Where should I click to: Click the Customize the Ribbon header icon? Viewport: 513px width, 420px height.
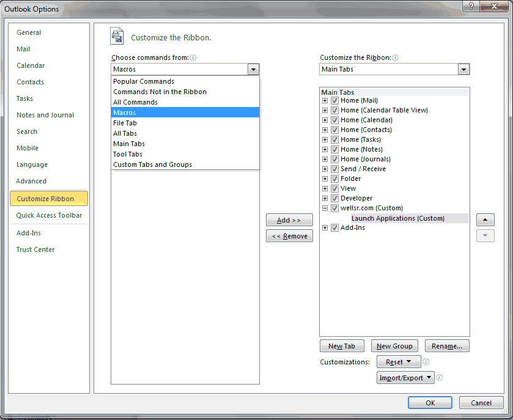[117, 37]
